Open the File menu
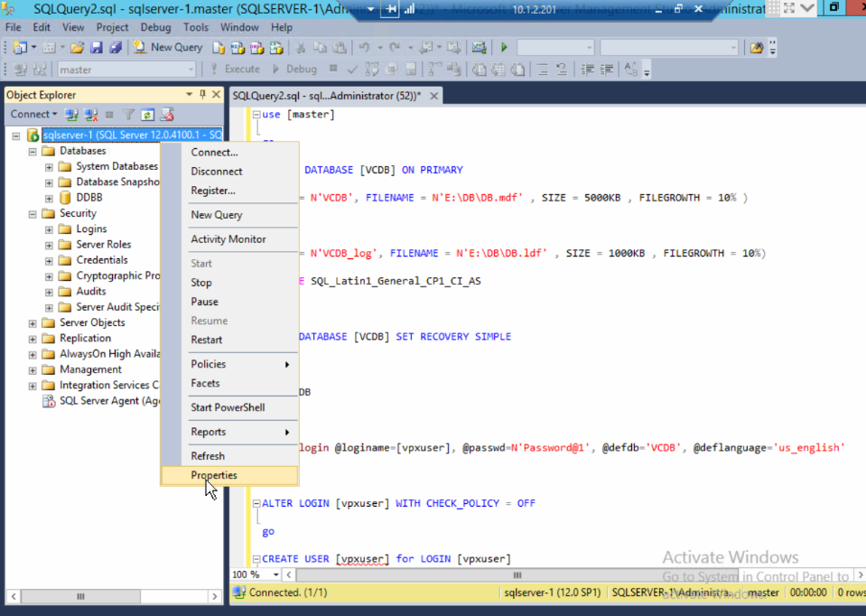Image resolution: width=866 pixels, height=616 pixels. click(13, 27)
